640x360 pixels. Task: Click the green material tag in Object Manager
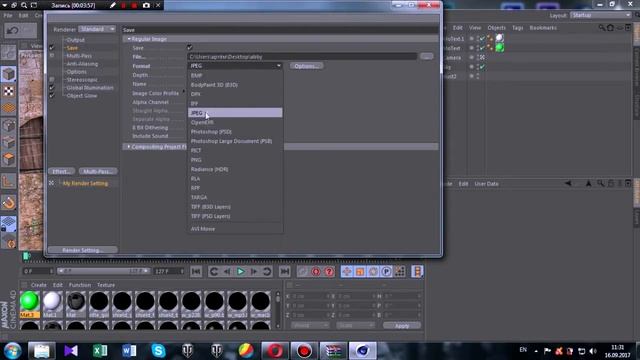coord(500,48)
